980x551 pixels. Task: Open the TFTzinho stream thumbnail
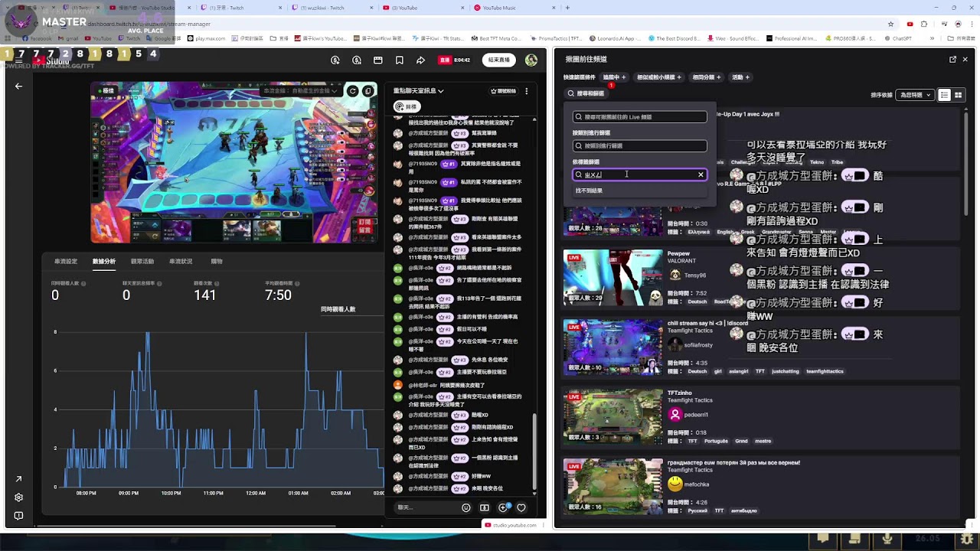tap(613, 417)
